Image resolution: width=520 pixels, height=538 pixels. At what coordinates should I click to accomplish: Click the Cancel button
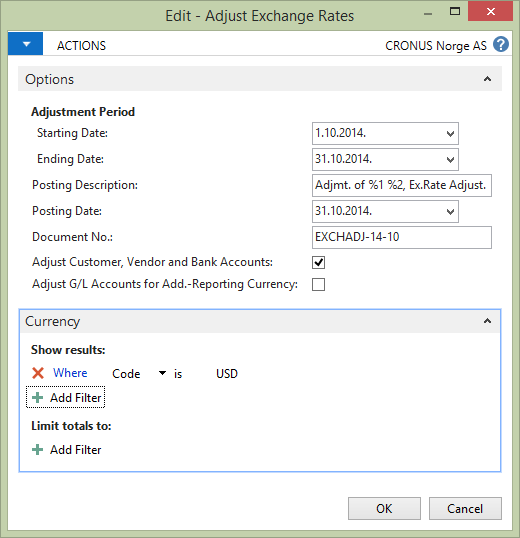click(x=465, y=508)
